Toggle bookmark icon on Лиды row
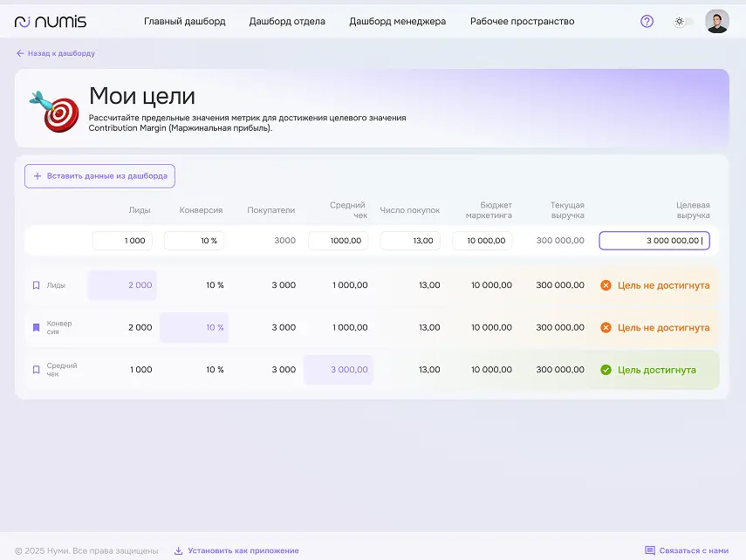Image resolution: width=746 pixels, height=560 pixels. click(36, 285)
